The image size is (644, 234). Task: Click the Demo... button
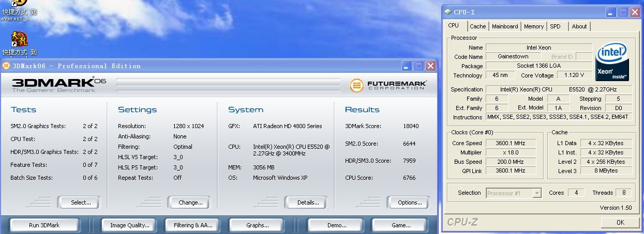pos(335,225)
